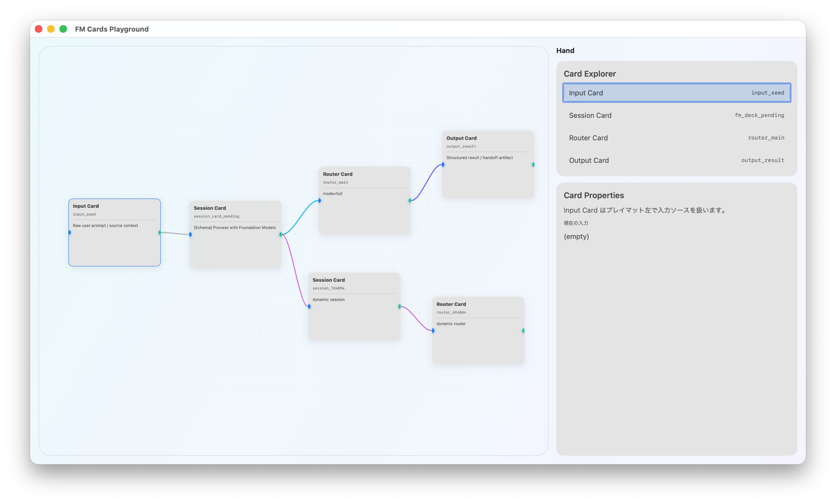Click the Input Card's green output port
The width and height of the screenshot is (836, 504).
click(160, 233)
